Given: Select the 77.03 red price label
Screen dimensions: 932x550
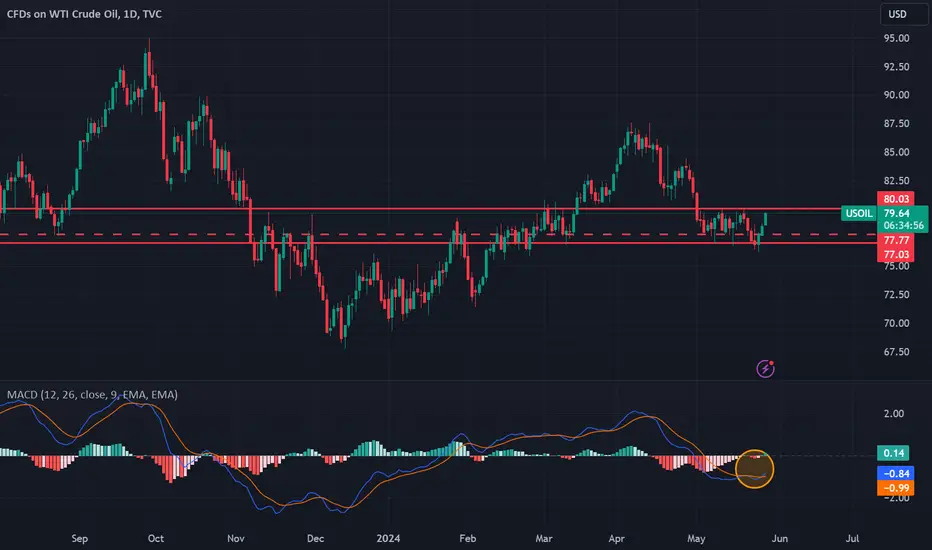Looking at the screenshot, I should (x=896, y=254).
